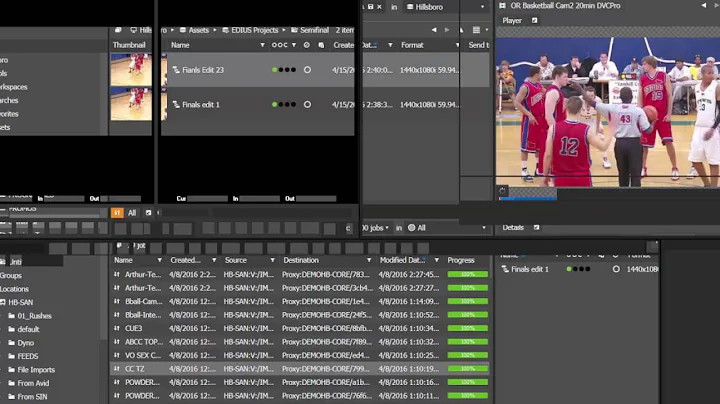
Task: Go forward with the right arrow navigation icon
Action: coord(447,30)
